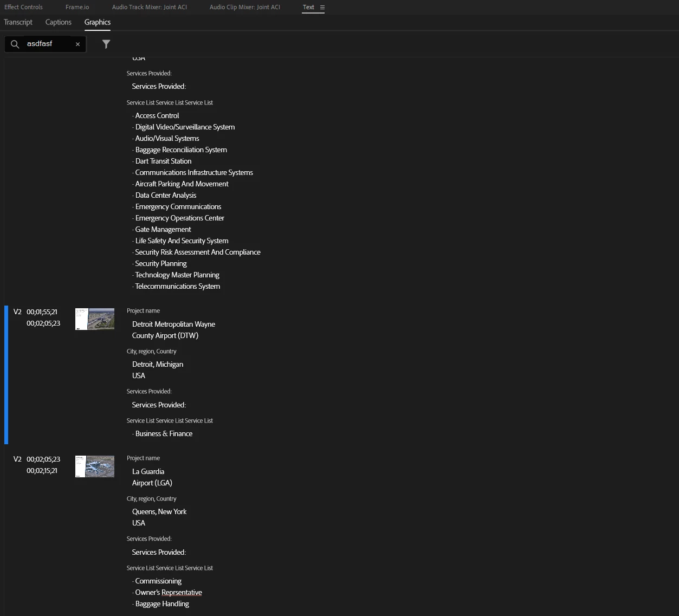Click the V2 label beside 00;02;15;21
679x616 pixels.
pos(17,459)
